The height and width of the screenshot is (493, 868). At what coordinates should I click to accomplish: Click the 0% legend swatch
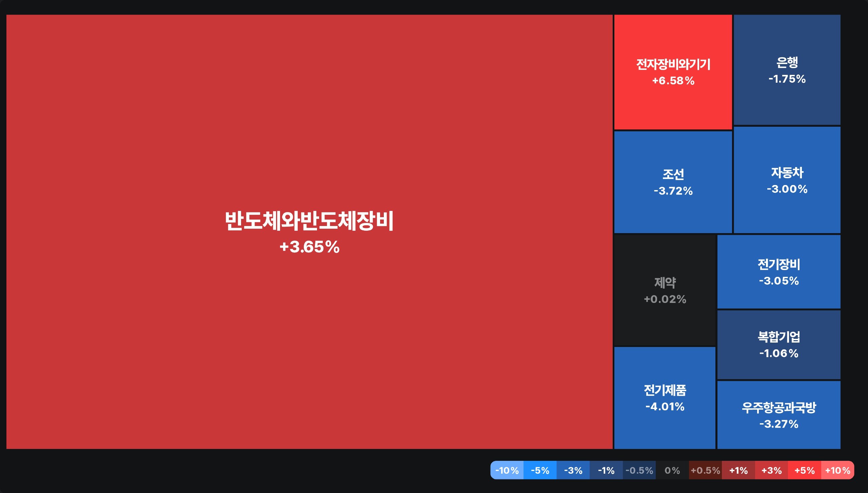coord(672,470)
